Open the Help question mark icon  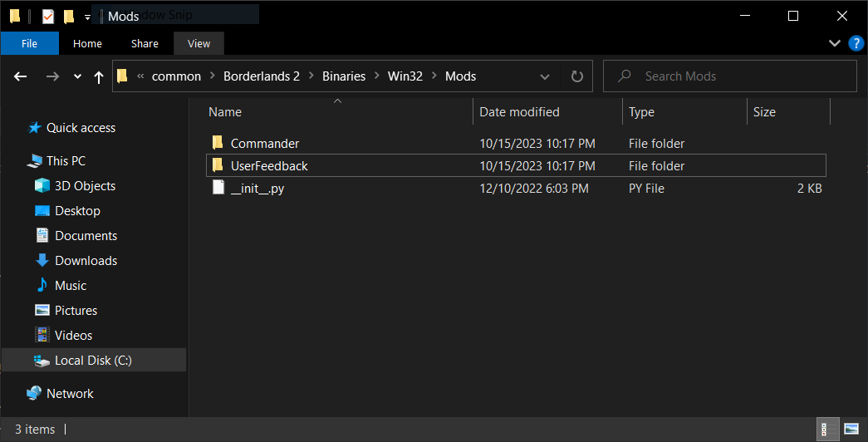pos(856,43)
